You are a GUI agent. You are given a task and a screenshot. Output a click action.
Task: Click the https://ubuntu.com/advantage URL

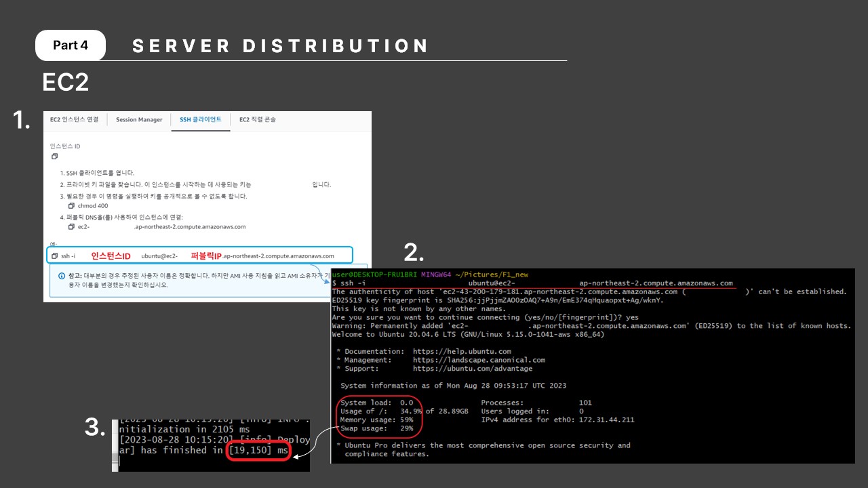click(473, 369)
